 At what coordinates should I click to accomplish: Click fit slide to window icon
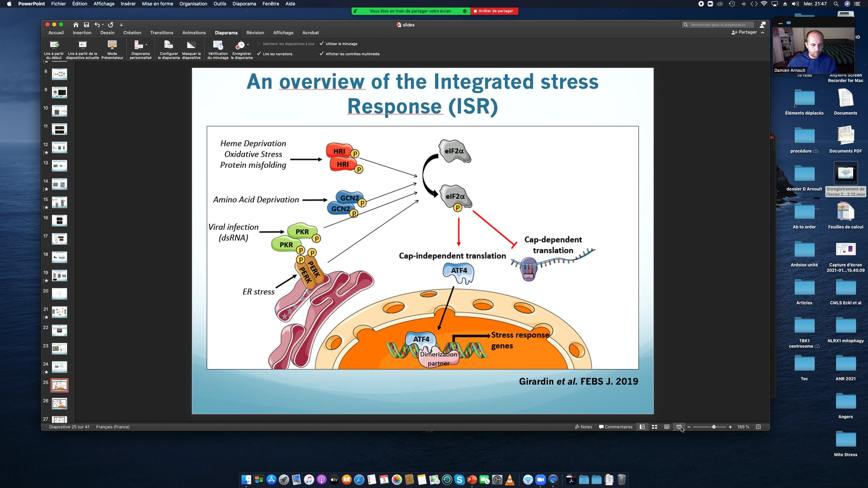(x=758, y=427)
